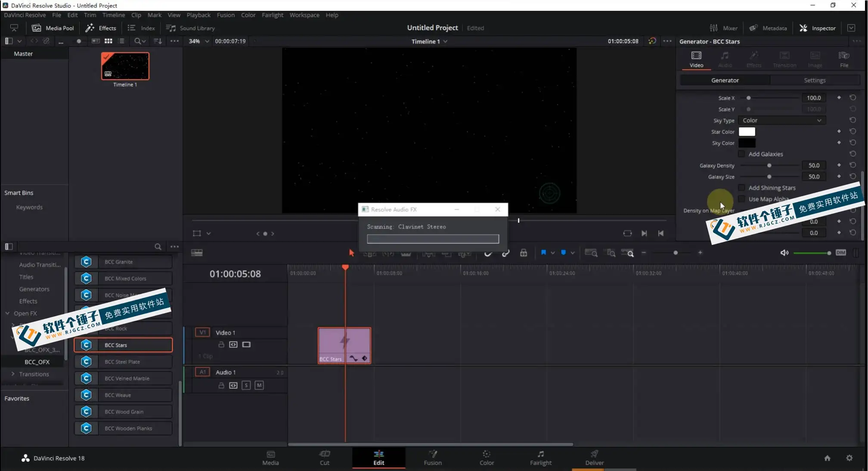Viewport: 868px width, 471px height.
Task: Toggle the Inspector panel
Action: [x=818, y=28]
